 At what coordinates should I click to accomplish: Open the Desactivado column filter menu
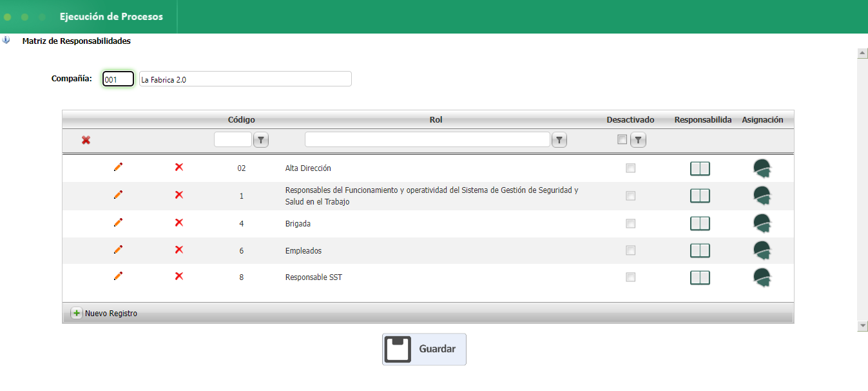(x=638, y=140)
